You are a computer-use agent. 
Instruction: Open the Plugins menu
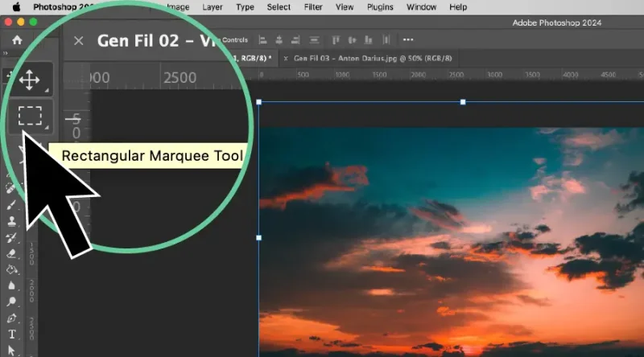click(380, 7)
